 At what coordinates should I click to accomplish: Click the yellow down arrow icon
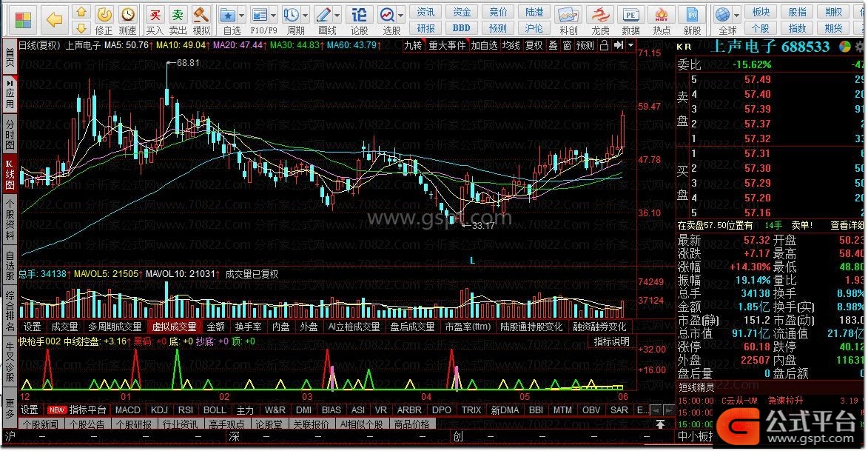(81, 28)
